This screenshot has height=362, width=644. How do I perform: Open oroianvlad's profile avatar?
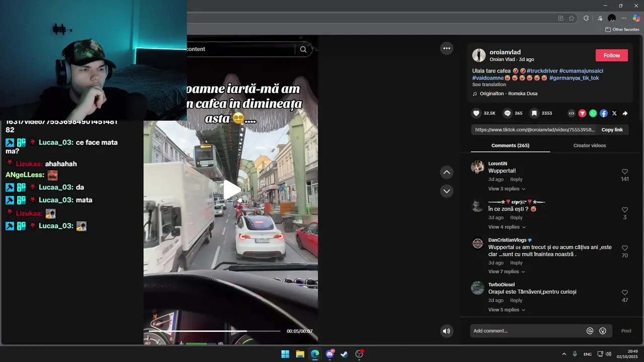click(x=479, y=55)
